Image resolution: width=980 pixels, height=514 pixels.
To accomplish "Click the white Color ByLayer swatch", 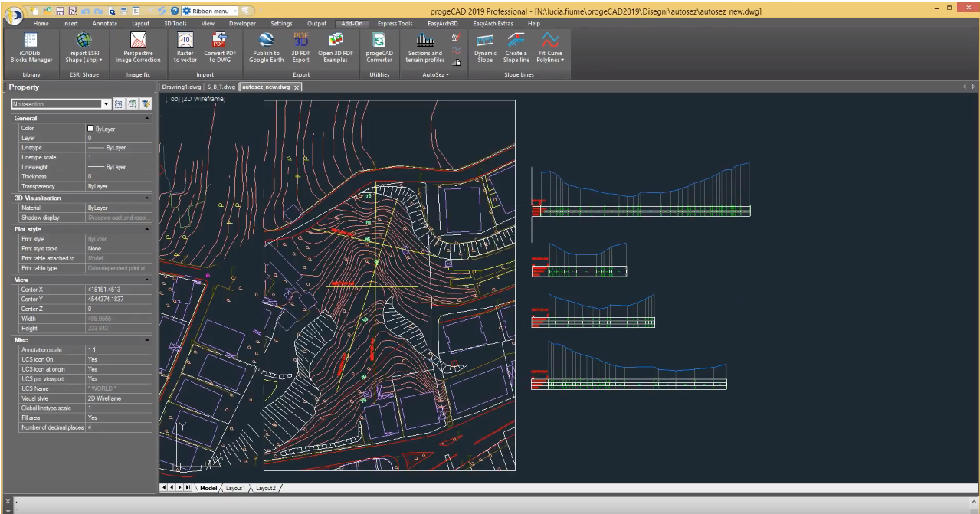I will (x=90, y=129).
